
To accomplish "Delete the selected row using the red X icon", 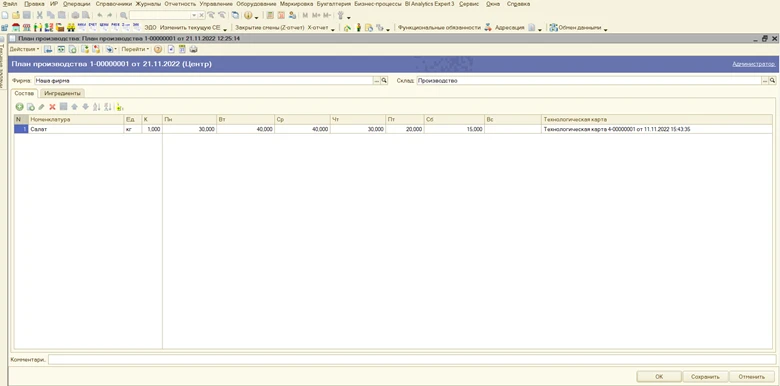I will click(x=52, y=106).
